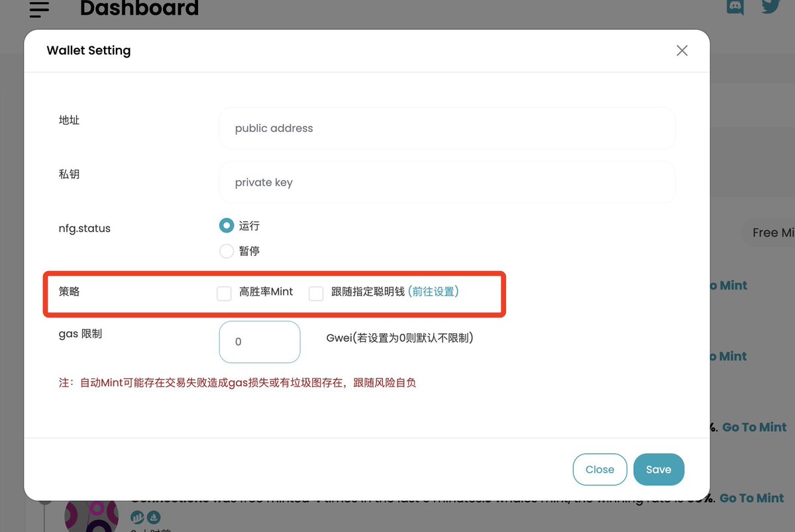The width and height of the screenshot is (795, 532).
Task: Click the pink circular NFT thumbnail
Action: point(91,515)
